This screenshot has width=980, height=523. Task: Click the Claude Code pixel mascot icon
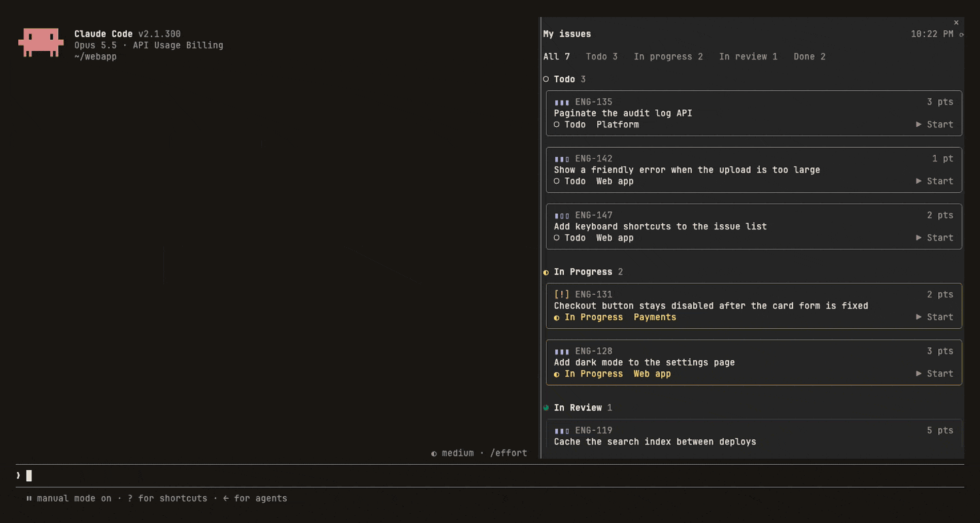click(41, 42)
